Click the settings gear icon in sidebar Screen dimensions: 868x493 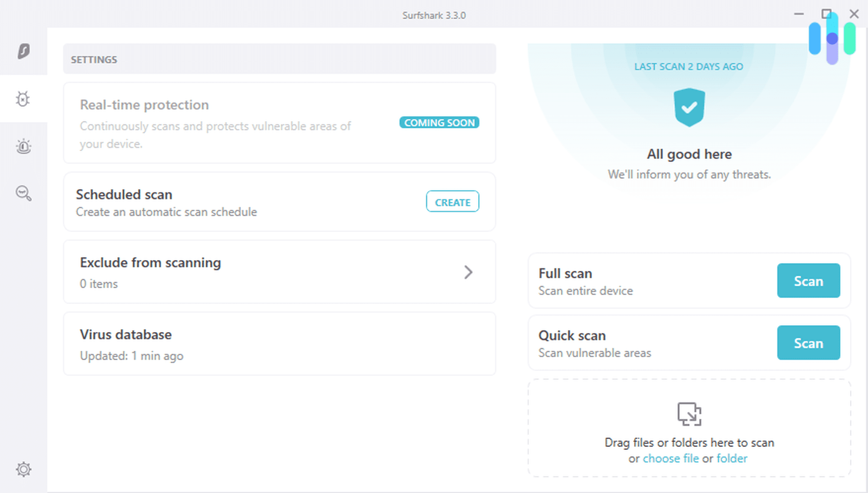click(x=23, y=469)
